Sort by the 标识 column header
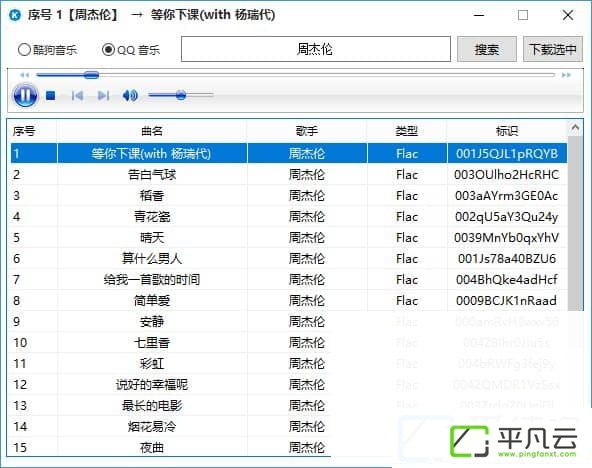Screen dimensions: 592x468 point(507,131)
